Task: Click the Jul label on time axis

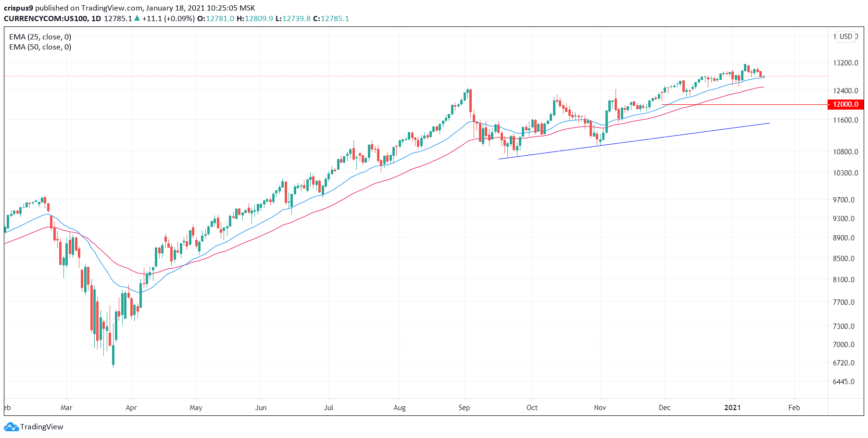Action: pos(328,408)
